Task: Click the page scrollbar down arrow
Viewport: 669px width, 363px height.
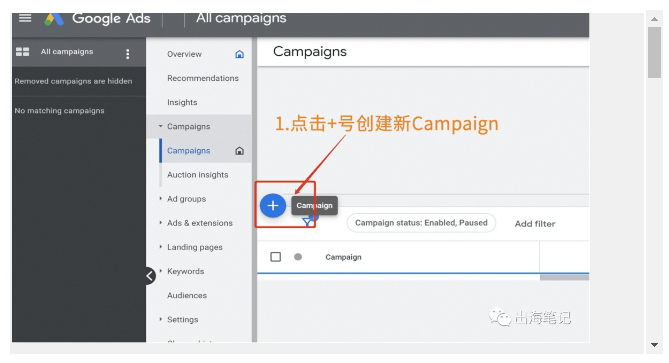Action: click(x=654, y=345)
